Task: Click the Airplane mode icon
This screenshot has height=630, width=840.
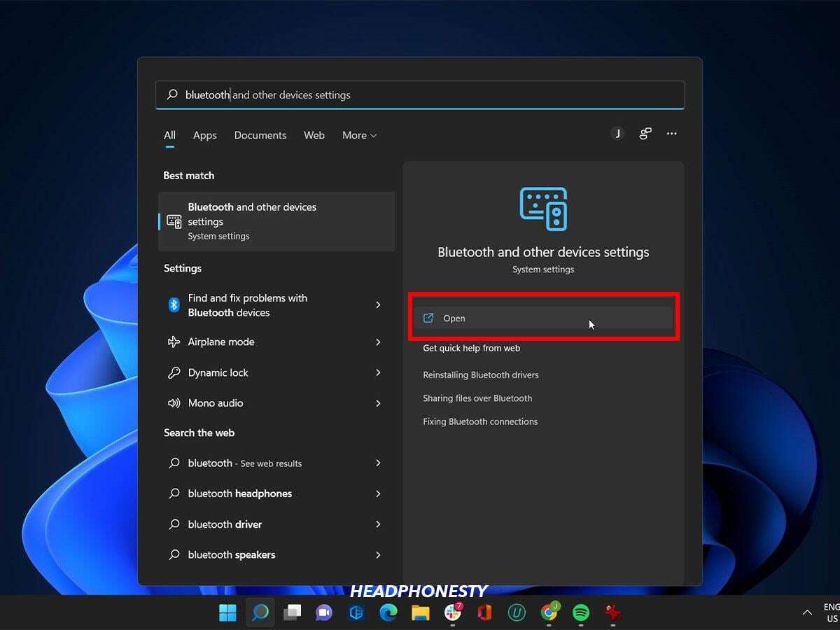Action: point(174,342)
